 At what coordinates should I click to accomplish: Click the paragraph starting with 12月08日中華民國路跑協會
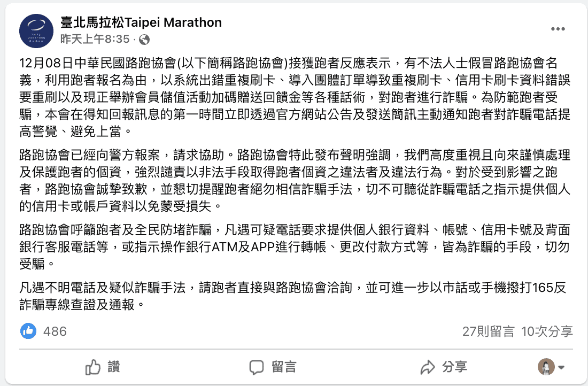click(295, 97)
